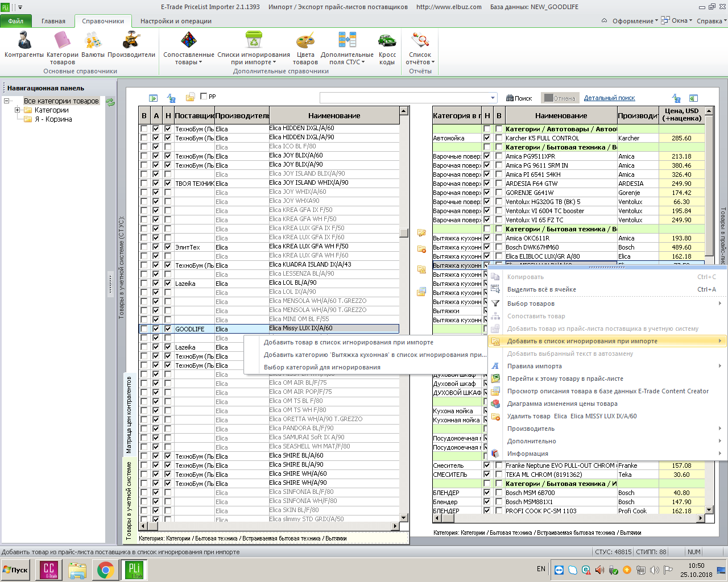Click the delete-folder icon between the grids
The height and width of the screenshot is (582, 728).
click(x=421, y=249)
